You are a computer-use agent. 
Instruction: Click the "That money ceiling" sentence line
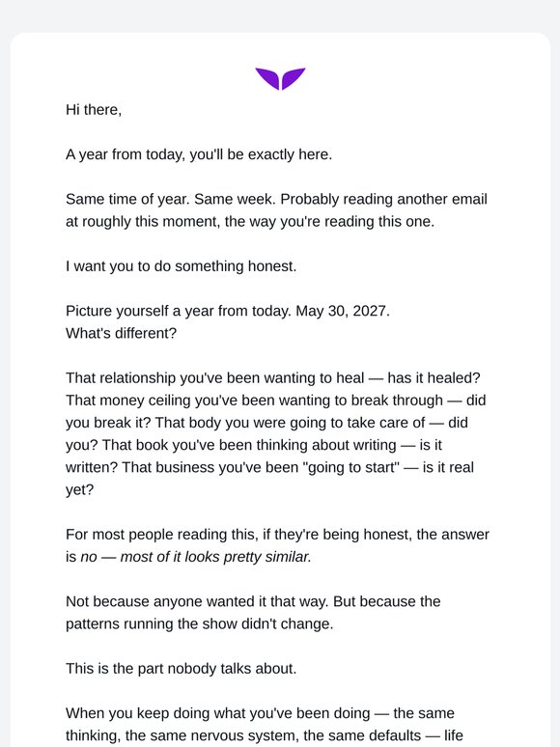coord(276,401)
